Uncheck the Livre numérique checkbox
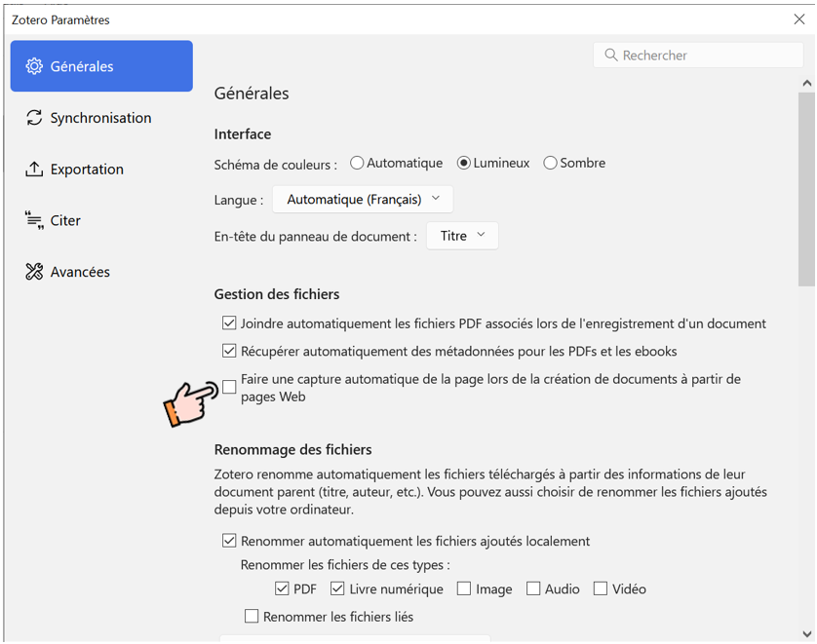Viewport: 817px width, 644px height. click(x=337, y=588)
